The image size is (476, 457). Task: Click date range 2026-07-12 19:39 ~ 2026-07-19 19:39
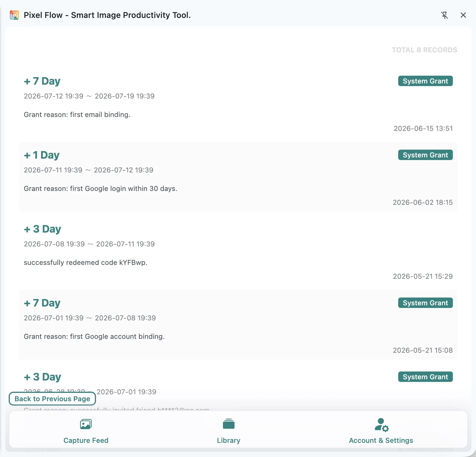click(x=89, y=96)
